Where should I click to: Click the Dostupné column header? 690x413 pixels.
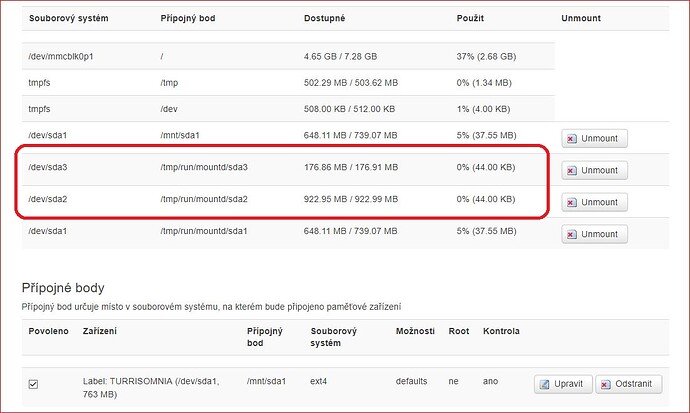324,18
